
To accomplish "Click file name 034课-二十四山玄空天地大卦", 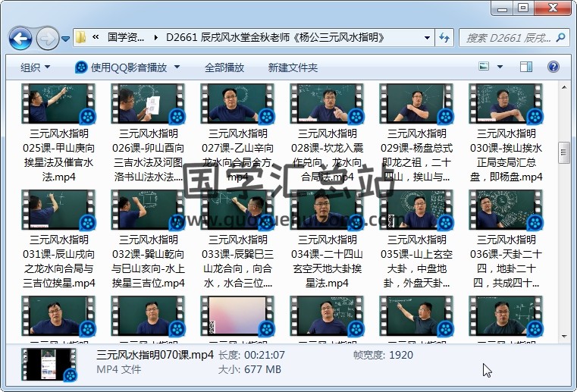I will point(327,261).
